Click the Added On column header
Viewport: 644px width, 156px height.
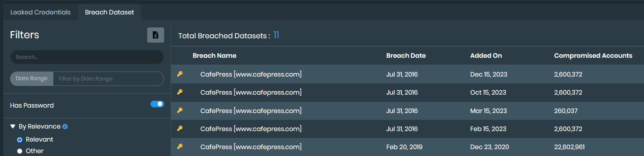(x=486, y=56)
